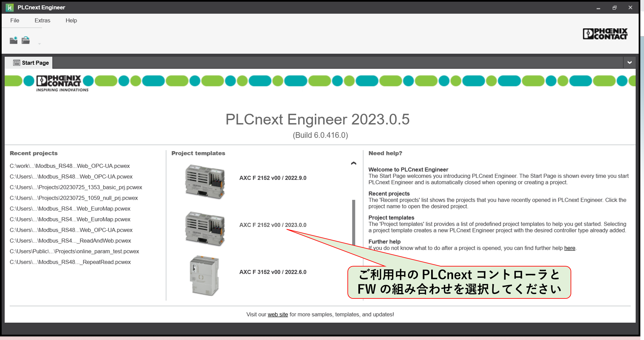Open the tab list chevron on the right

(x=630, y=62)
